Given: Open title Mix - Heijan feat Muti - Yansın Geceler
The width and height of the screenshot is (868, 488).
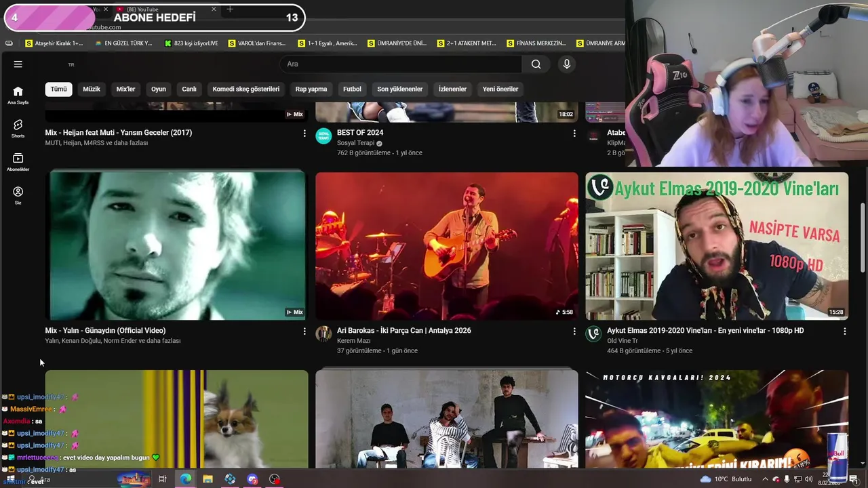Looking at the screenshot, I should point(119,133).
